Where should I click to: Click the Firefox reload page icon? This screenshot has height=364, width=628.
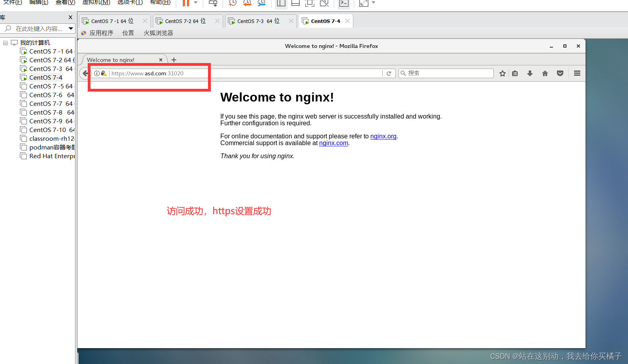[389, 73]
